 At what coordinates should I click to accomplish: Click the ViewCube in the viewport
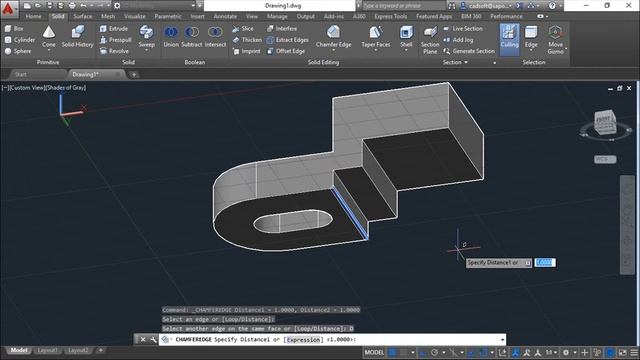pos(605,123)
